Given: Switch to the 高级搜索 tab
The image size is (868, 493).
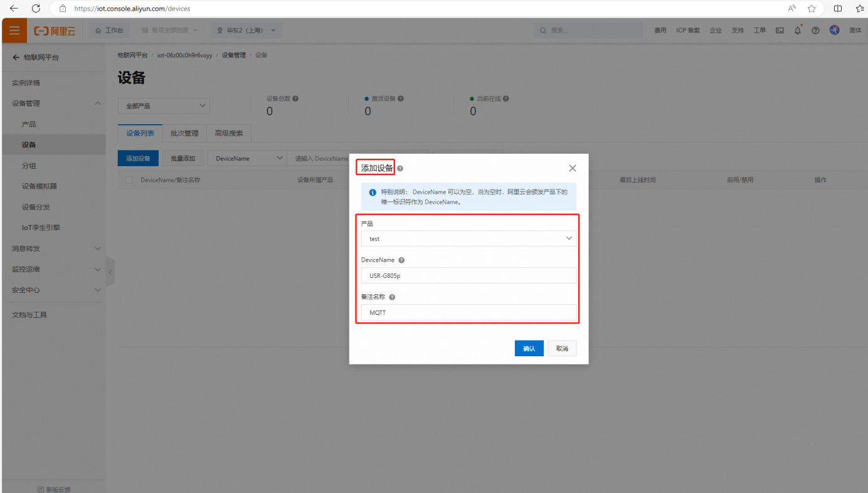Looking at the screenshot, I should [x=229, y=133].
